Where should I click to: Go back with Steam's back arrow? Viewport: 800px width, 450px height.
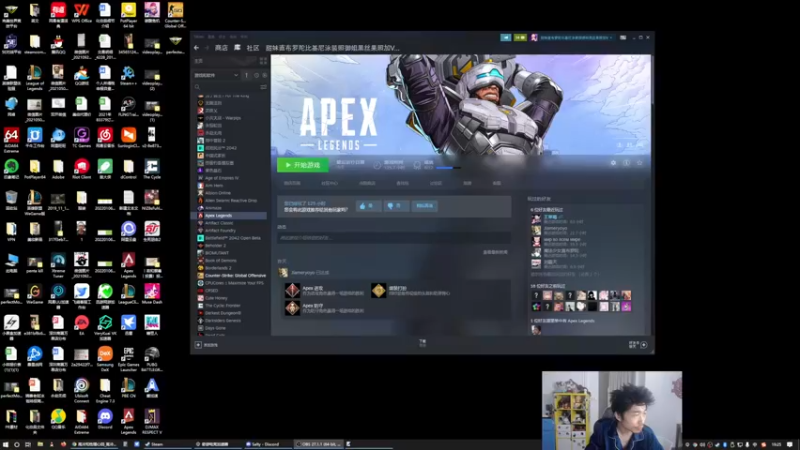pyautogui.click(x=196, y=48)
